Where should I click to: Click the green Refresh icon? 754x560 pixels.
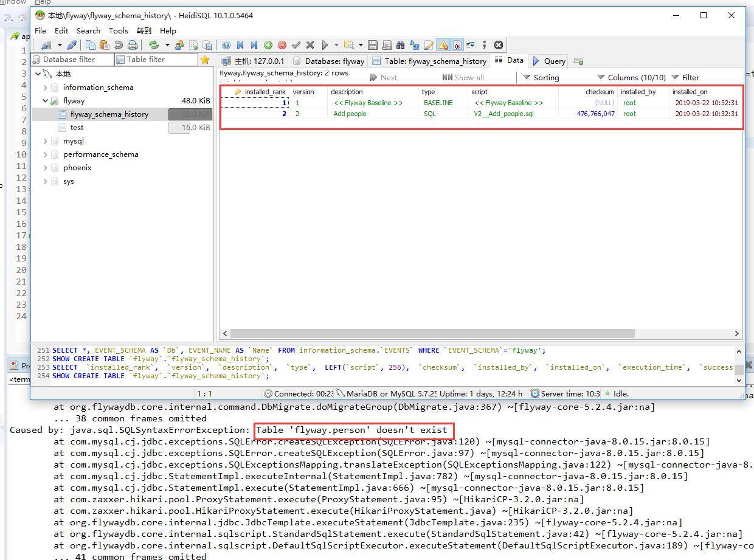154,45
